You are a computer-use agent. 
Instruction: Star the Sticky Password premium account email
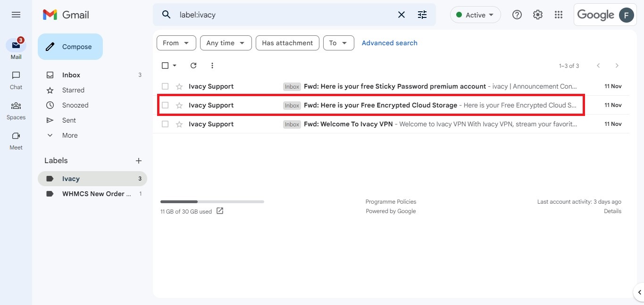click(x=179, y=86)
